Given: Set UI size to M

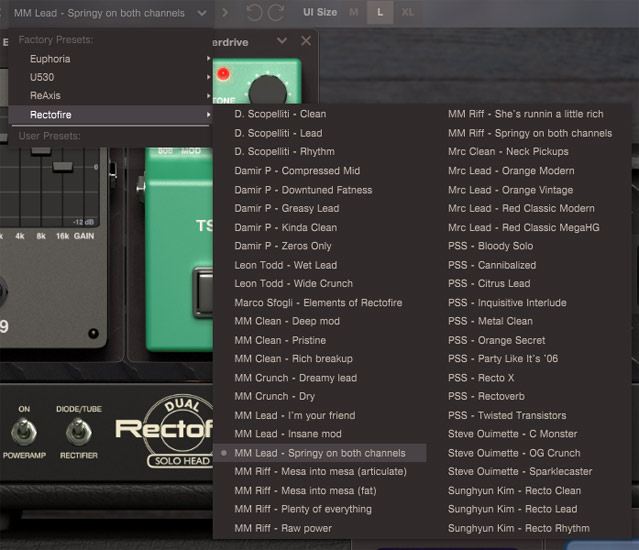Looking at the screenshot, I should pyautogui.click(x=354, y=13).
